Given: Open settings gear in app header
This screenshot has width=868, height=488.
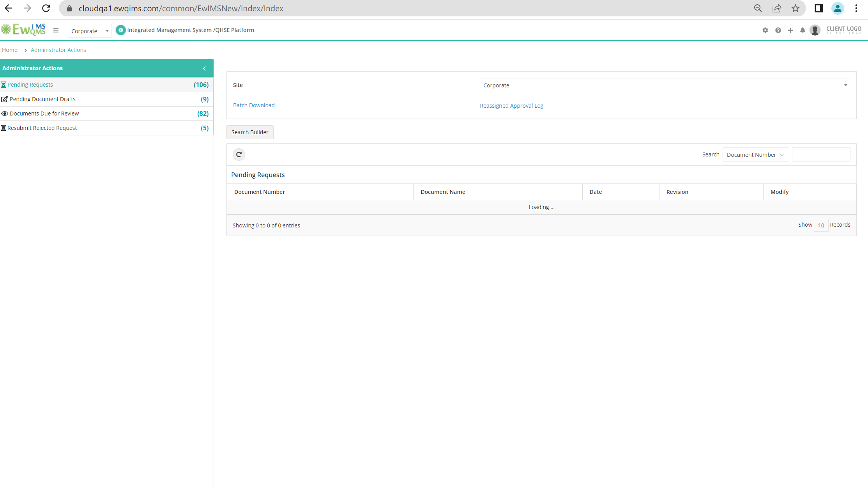Looking at the screenshot, I should point(765,30).
